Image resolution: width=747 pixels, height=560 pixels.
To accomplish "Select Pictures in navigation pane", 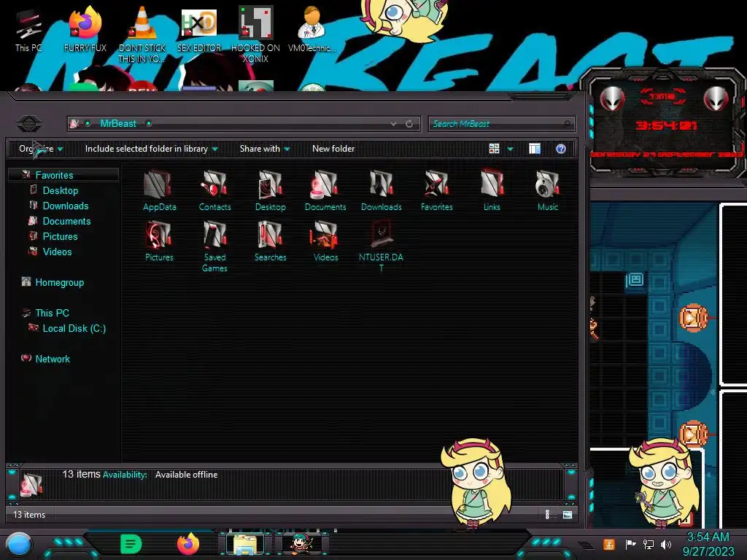I will pyautogui.click(x=60, y=236).
